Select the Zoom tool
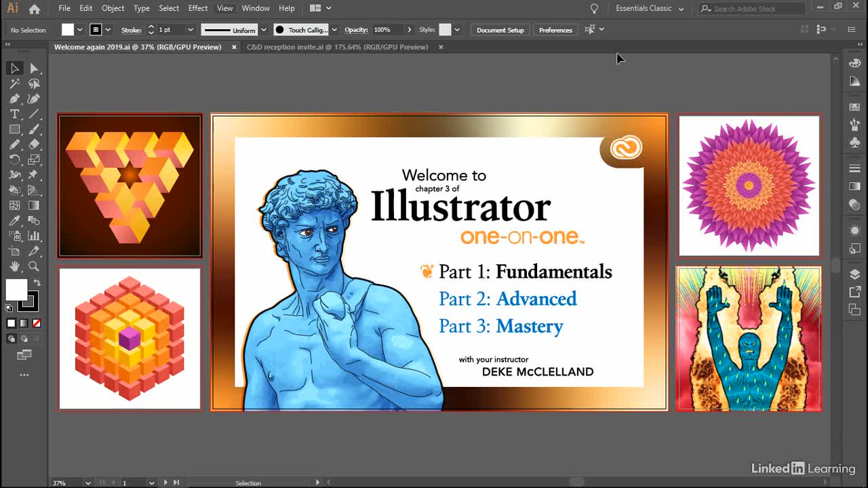The image size is (868, 488). [x=34, y=266]
